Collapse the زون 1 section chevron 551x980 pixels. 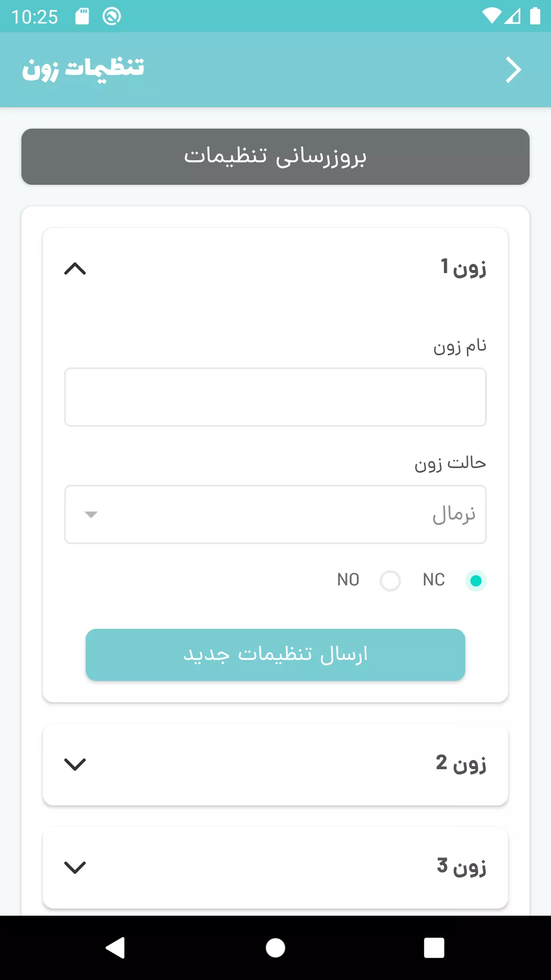(x=75, y=268)
